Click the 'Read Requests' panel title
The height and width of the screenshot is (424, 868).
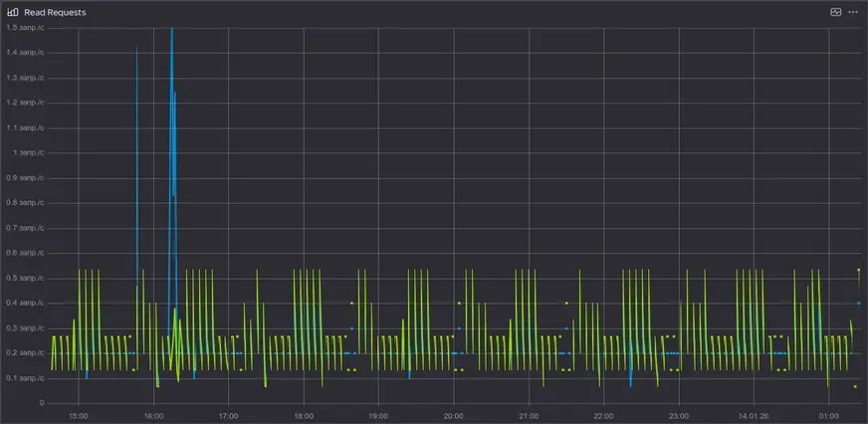pyautogui.click(x=55, y=12)
